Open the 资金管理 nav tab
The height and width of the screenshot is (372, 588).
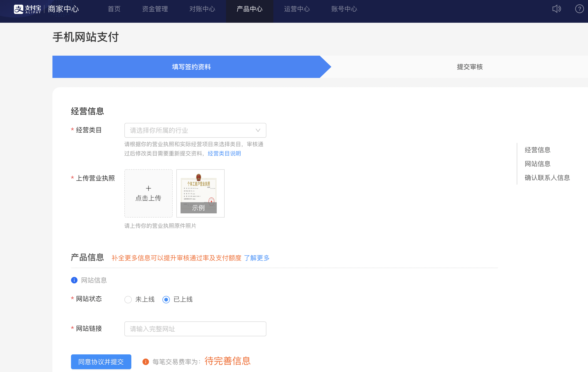pos(155,9)
